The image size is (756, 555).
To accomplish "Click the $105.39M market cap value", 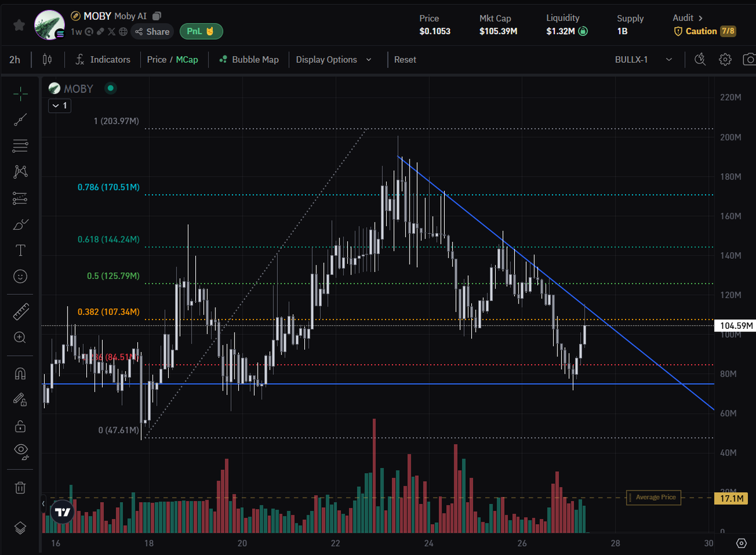I will click(498, 31).
